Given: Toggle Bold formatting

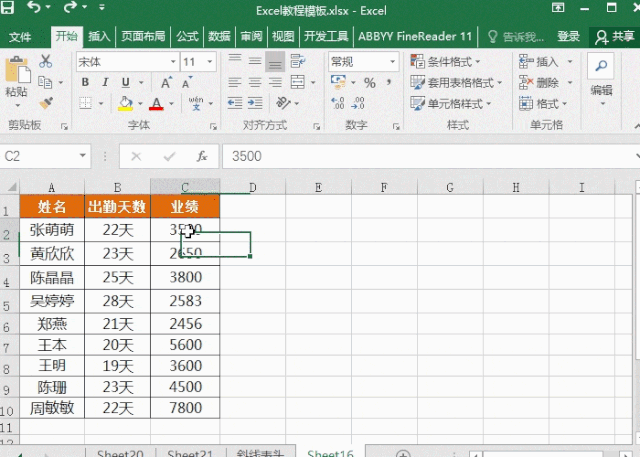Looking at the screenshot, I should click(x=85, y=82).
